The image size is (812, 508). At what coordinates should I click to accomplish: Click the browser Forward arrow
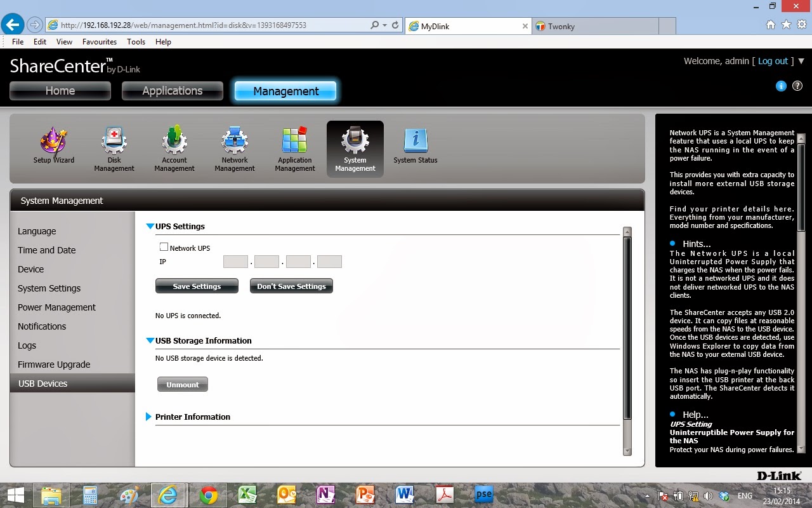pyautogui.click(x=34, y=25)
